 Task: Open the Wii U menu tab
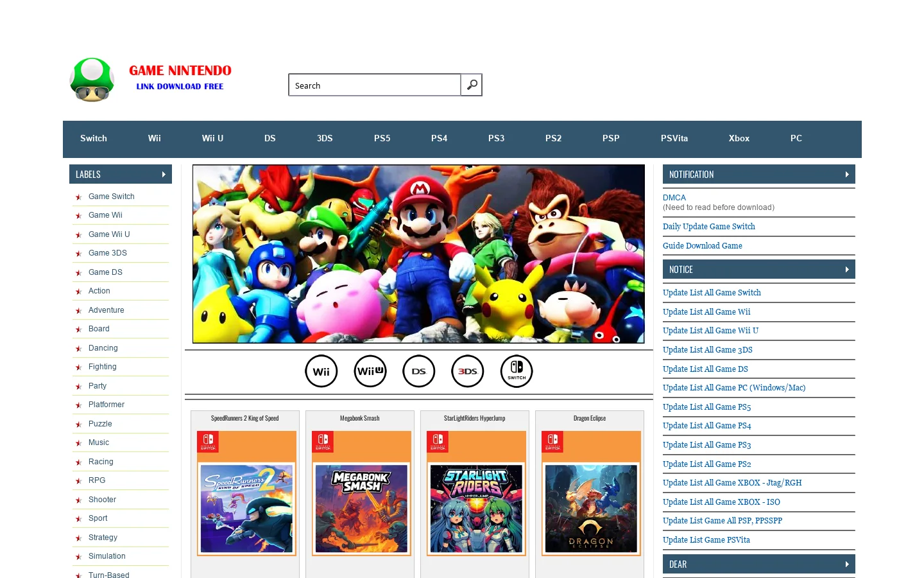pyautogui.click(x=212, y=138)
